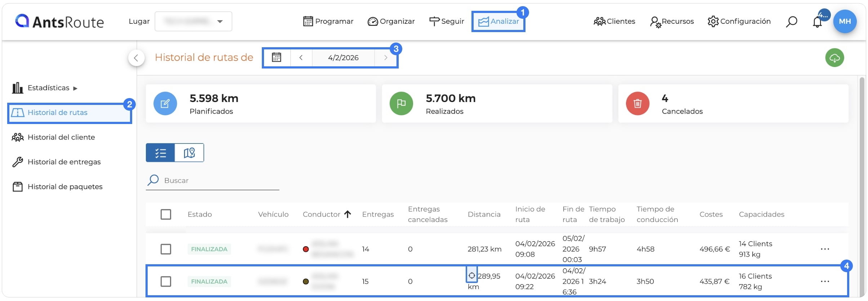Click the magnifier search icon in header
The image size is (868, 301).
pos(791,22)
